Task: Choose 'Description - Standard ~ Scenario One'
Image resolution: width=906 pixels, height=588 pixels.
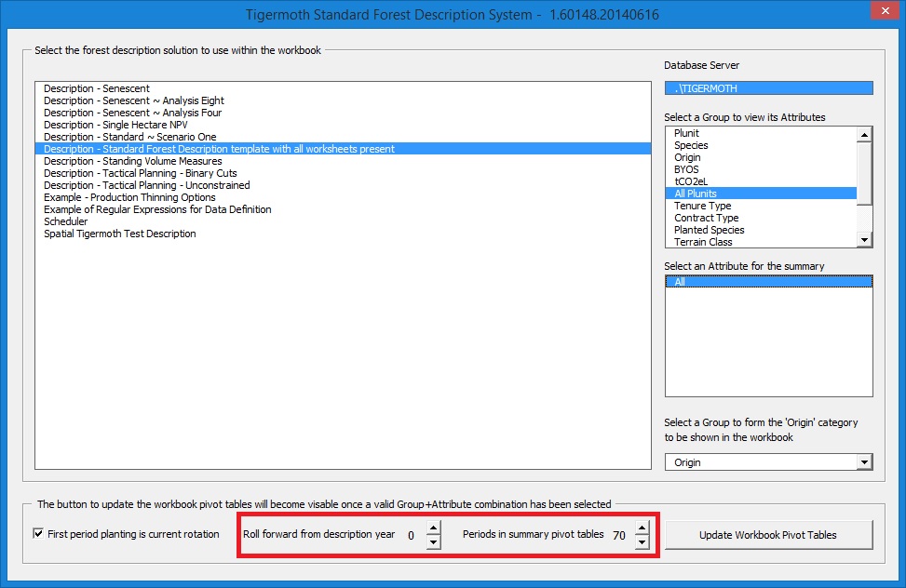Action: pos(343,137)
